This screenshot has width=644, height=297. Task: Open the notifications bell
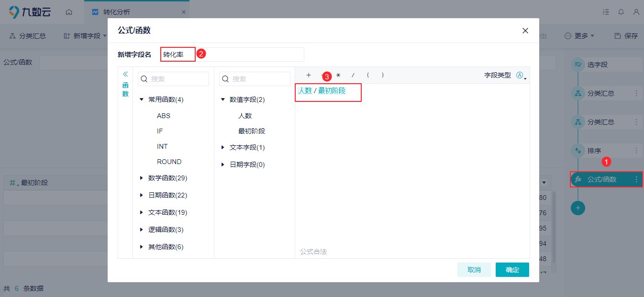point(621,12)
